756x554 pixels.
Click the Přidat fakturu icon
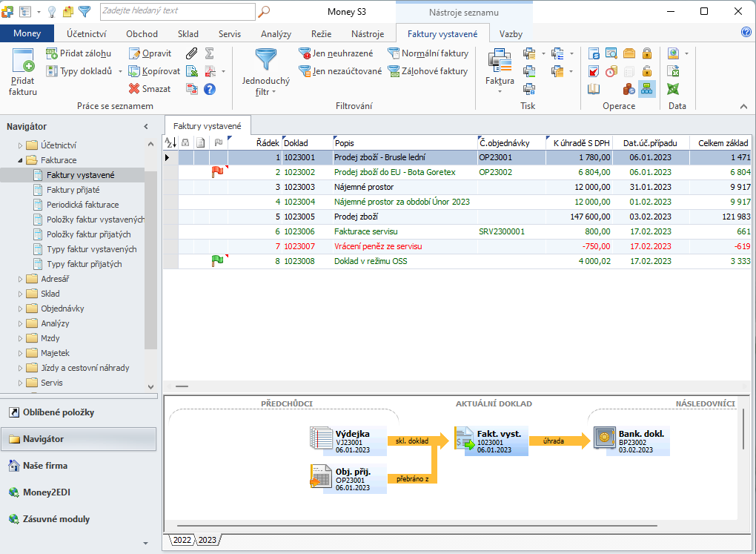coord(23,61)
